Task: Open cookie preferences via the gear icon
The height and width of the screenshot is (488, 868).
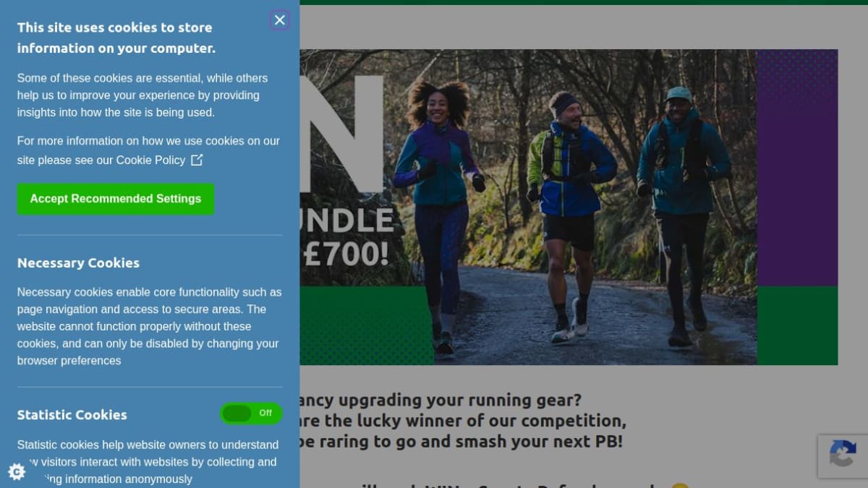Action: pyautogui.click(x=17, y=471)
